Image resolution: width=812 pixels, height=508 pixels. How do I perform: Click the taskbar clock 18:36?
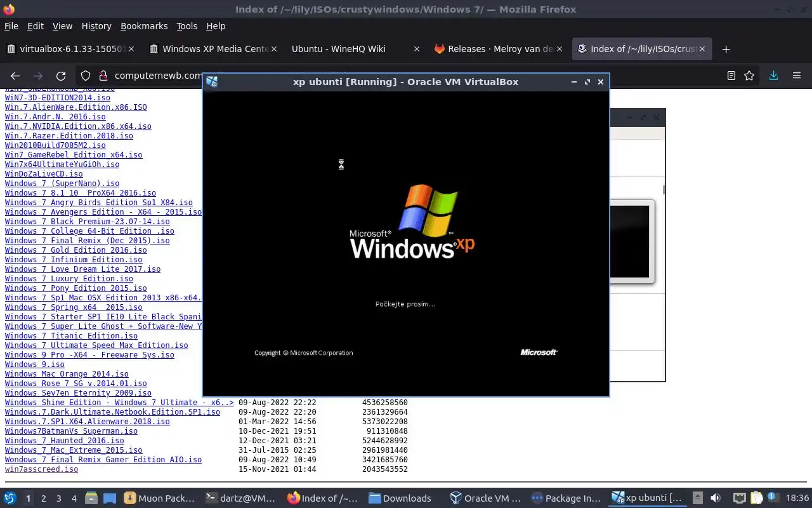pos(797,498)
